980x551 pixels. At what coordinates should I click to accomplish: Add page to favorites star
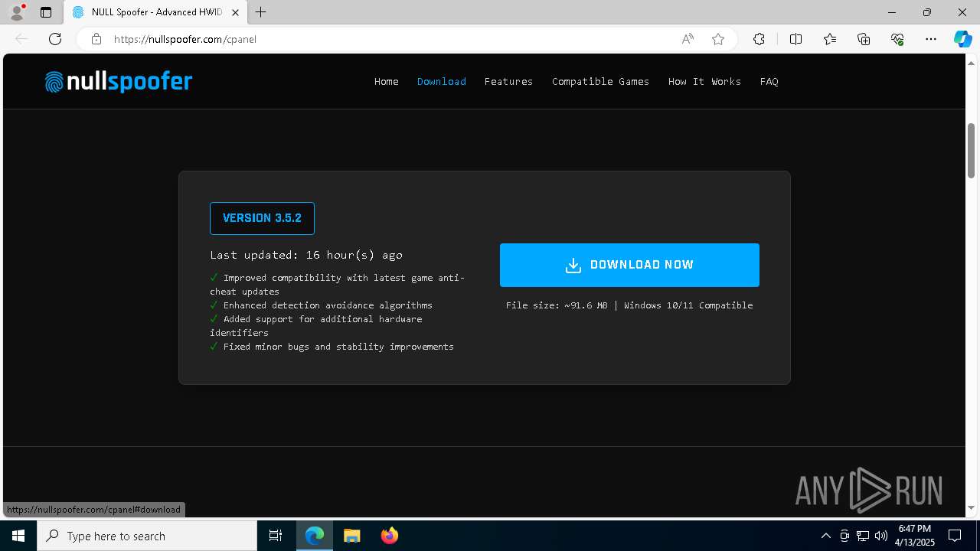[718, 39]
